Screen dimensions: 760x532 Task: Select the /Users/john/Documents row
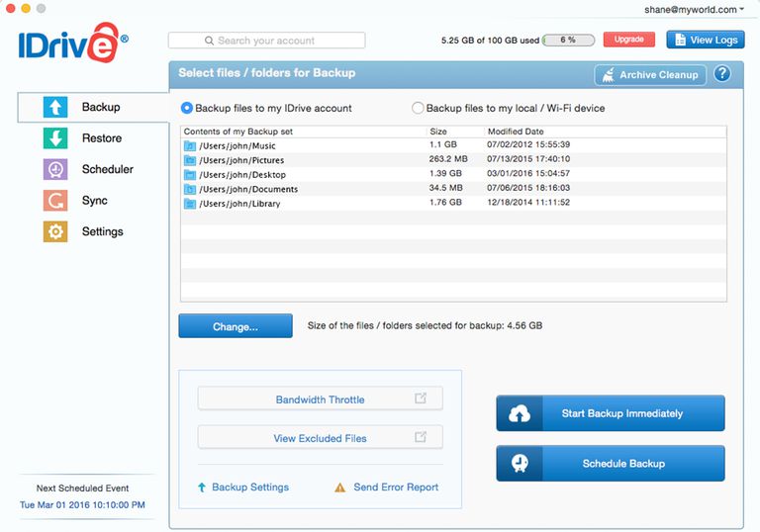pos(453,189)
